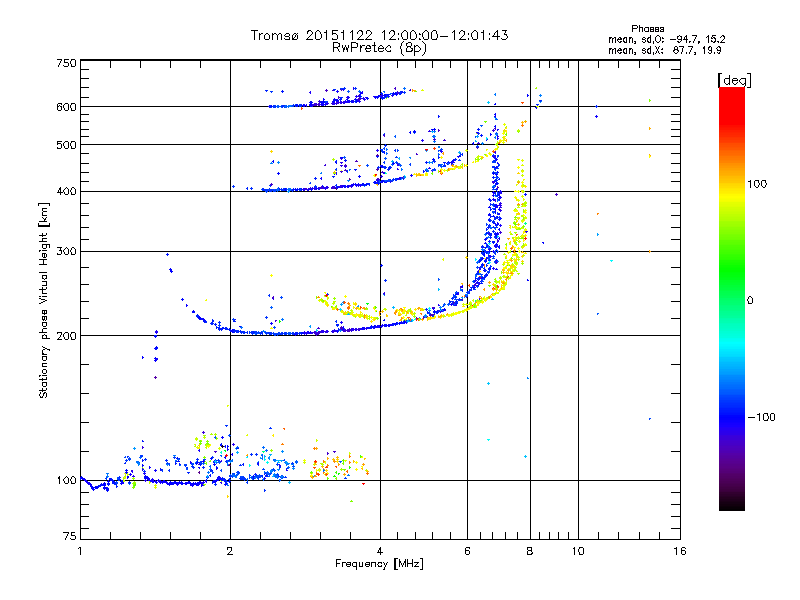
Task: Click the 'Frequency [MHz]' axis label
Action: (x=379, y=564)
